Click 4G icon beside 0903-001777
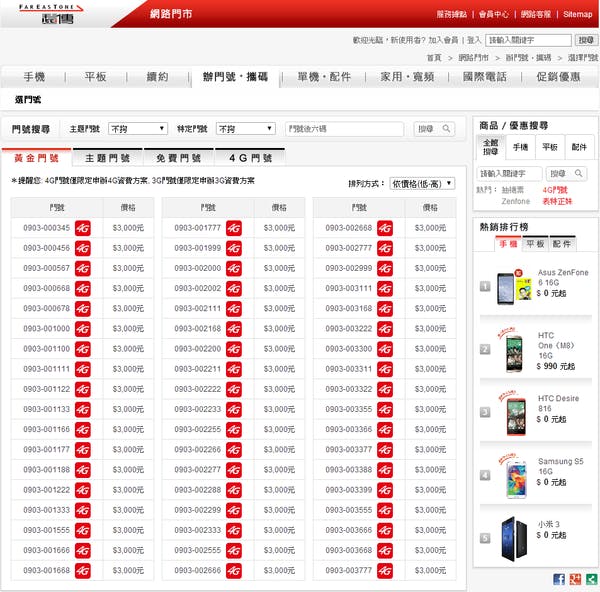Screen dimensions: 600x592 click(234, 228)
